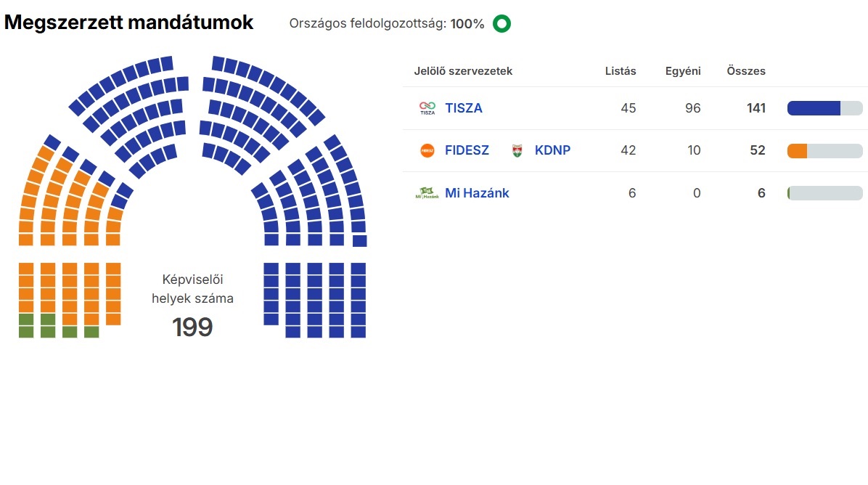Click the FIDESZ orange logo icon

(427, 150)
